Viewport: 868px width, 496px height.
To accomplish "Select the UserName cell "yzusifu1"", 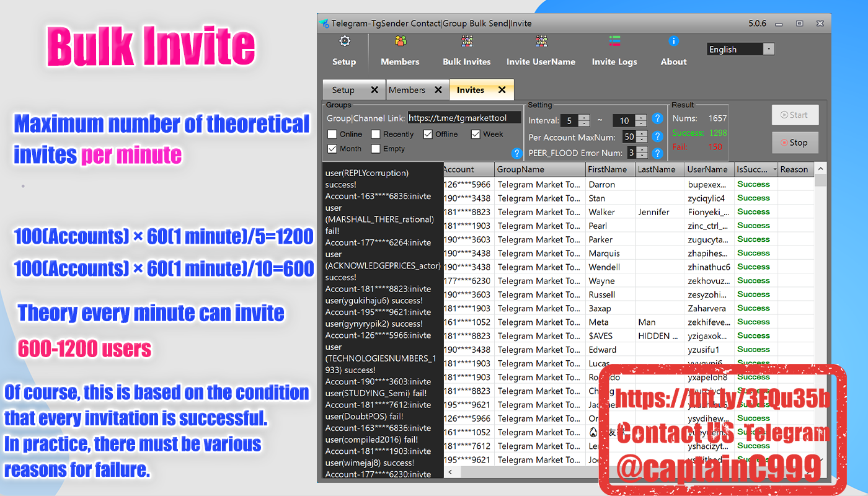I will 710,350.
